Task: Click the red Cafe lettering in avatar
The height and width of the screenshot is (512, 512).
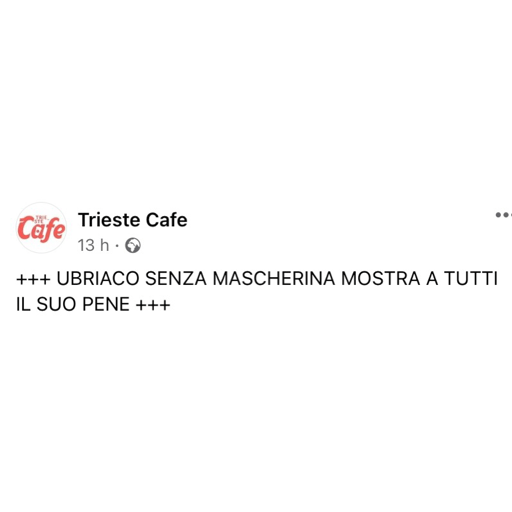Action: point(41,229)
